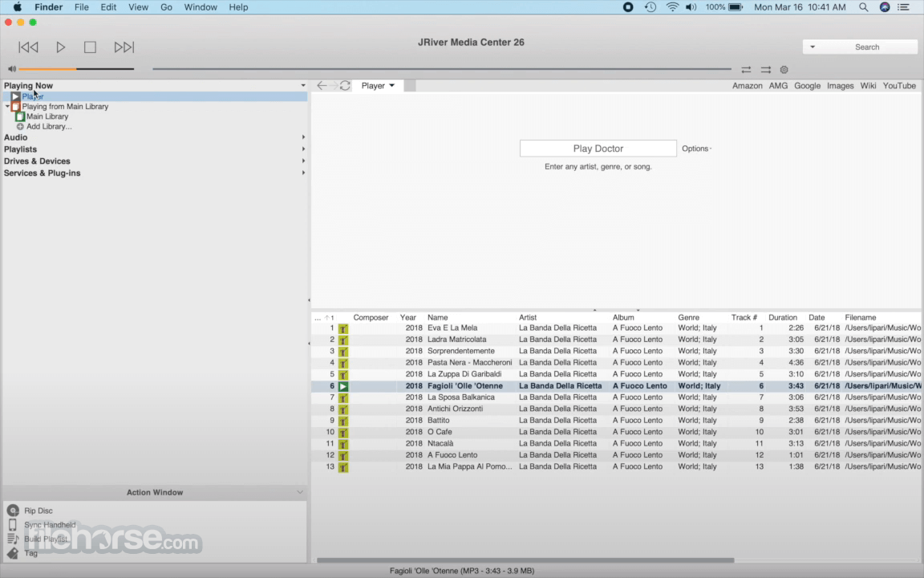
Task: Open the Player tab dropdown
Action: pyautogui.click(x=392, y=86)
